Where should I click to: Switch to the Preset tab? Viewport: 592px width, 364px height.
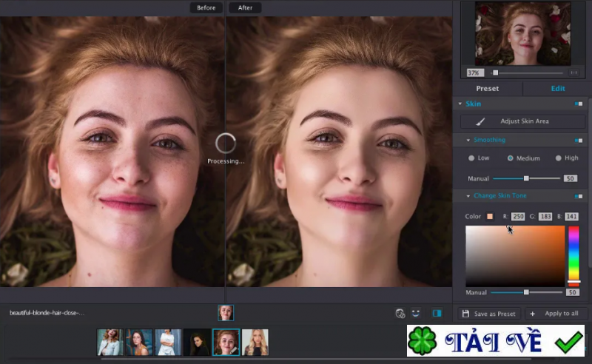point(487,89)
